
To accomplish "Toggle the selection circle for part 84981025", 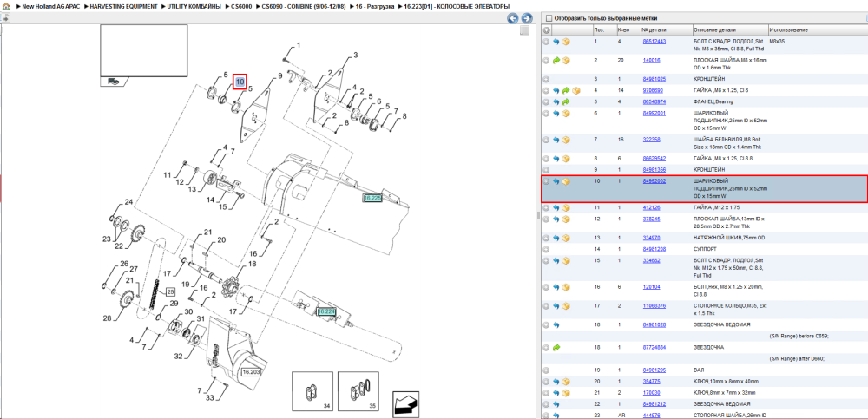I will [x=546, y=79].
